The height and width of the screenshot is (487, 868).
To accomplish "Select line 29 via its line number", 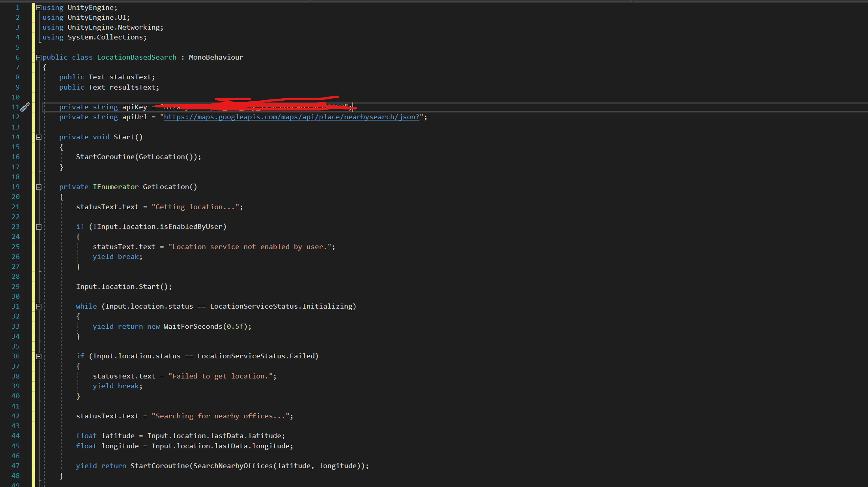I will [x=15, y=287].
